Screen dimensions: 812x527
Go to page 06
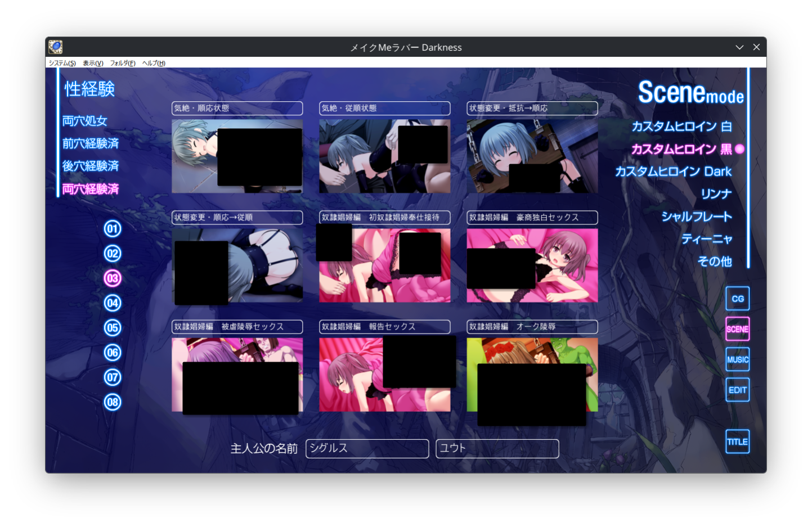pyautogui.click(x=113, y=353)
